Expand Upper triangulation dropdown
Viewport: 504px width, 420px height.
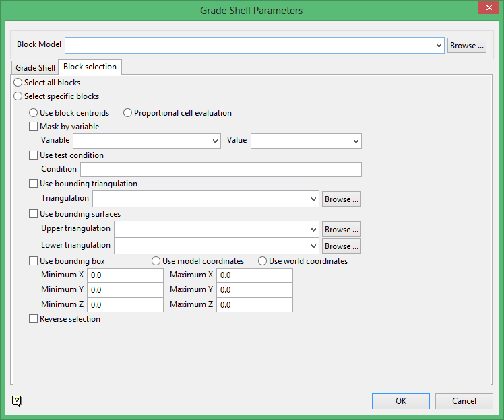pyautogui.click(x=313, y=230)
